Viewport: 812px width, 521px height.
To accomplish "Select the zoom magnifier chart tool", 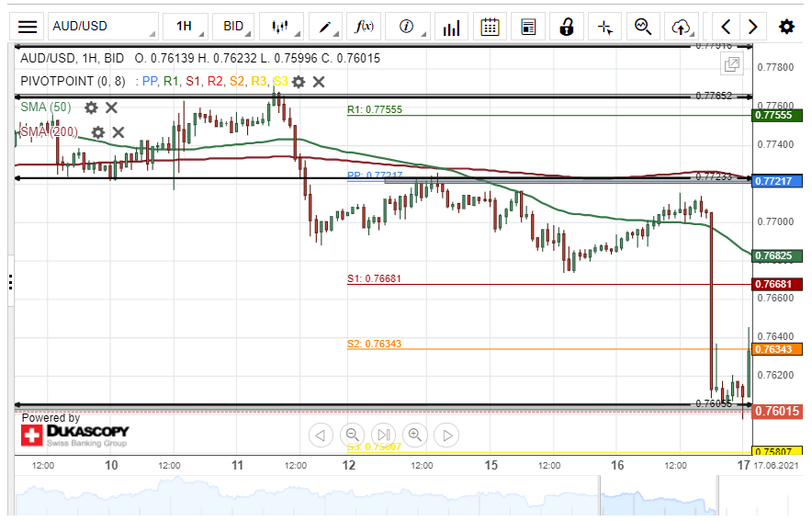I will 643,27.
